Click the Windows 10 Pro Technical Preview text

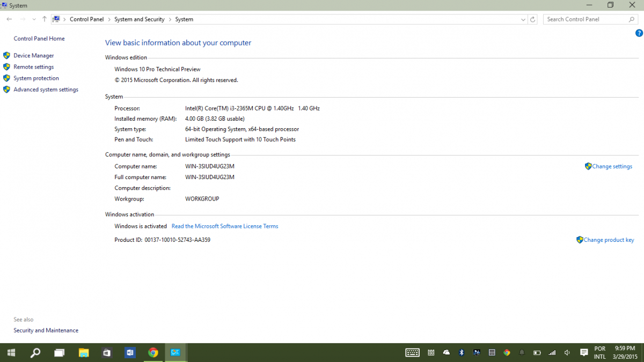158,69
